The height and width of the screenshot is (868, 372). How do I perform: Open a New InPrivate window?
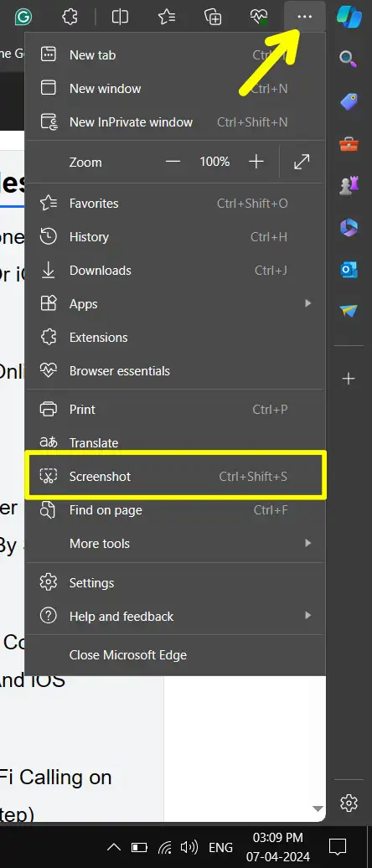(x=175, y=121)
